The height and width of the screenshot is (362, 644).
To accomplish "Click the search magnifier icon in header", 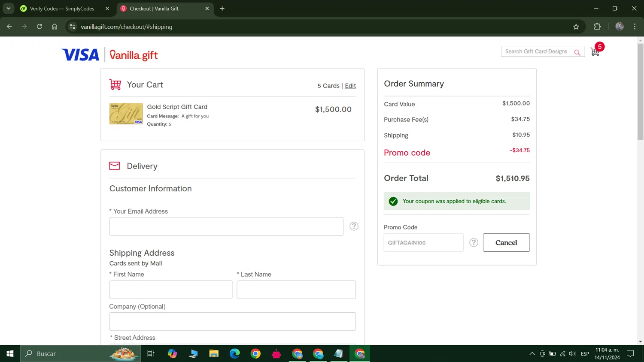I will 577,52.
